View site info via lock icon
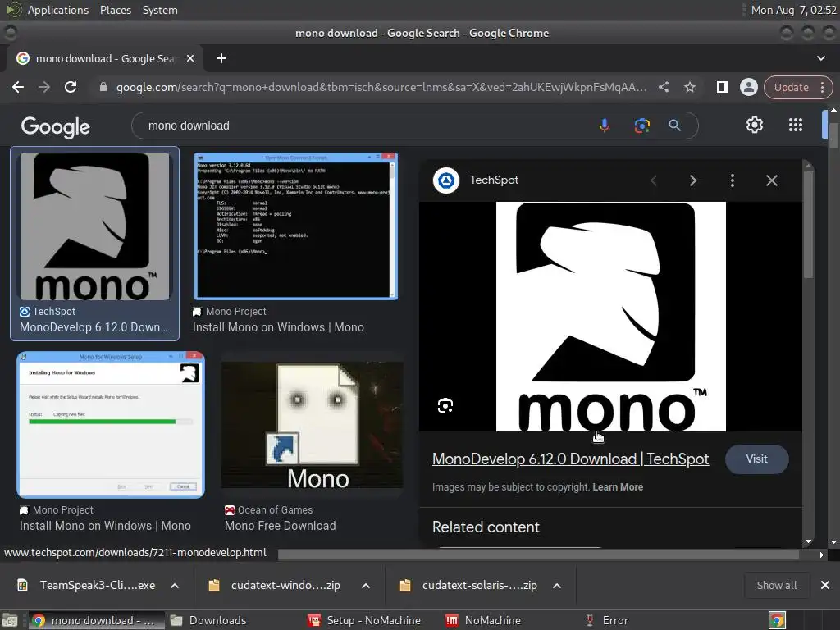 click(x=103, y=87)
